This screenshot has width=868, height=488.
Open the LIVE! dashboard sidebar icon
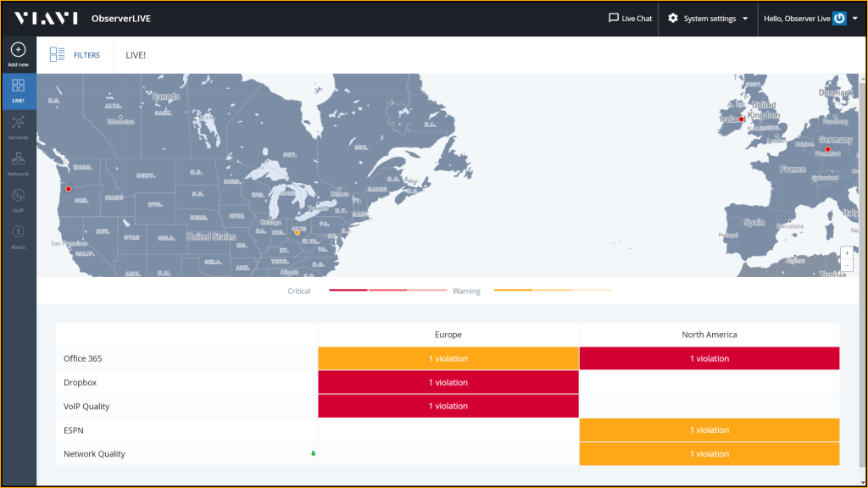point(19,86)
